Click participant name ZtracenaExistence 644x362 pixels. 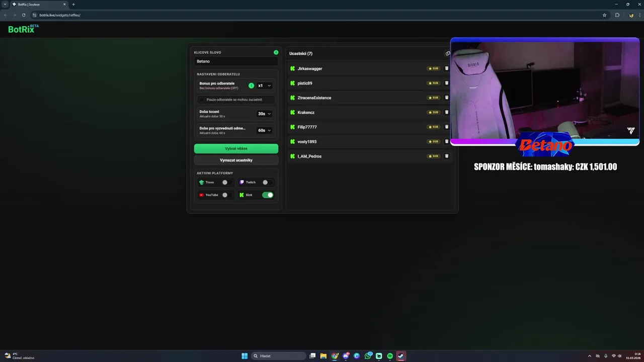[x=314, y=98]
